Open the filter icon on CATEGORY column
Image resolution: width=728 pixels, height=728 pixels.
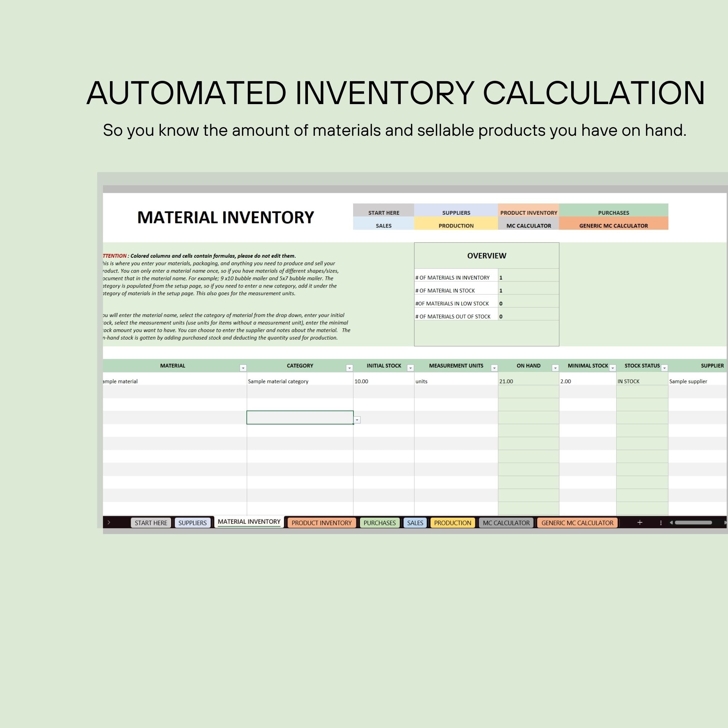(x=349, y=367)
